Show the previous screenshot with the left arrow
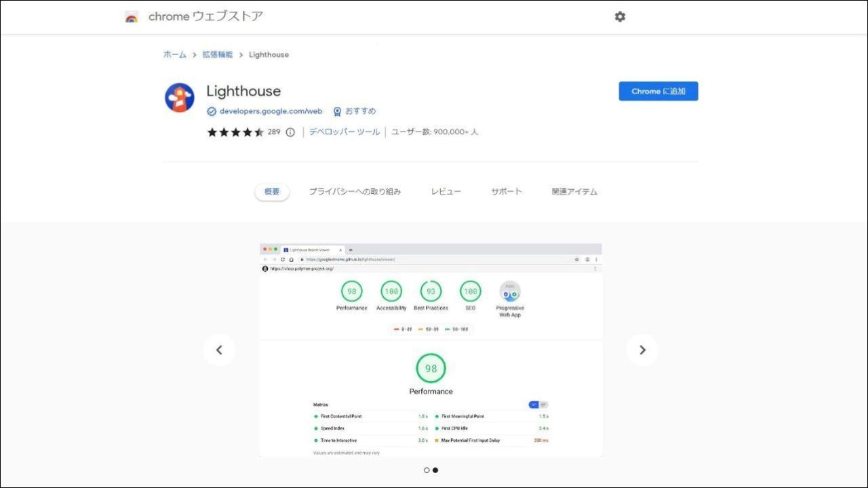Viewport: 868px width, 488px height. 219,350
